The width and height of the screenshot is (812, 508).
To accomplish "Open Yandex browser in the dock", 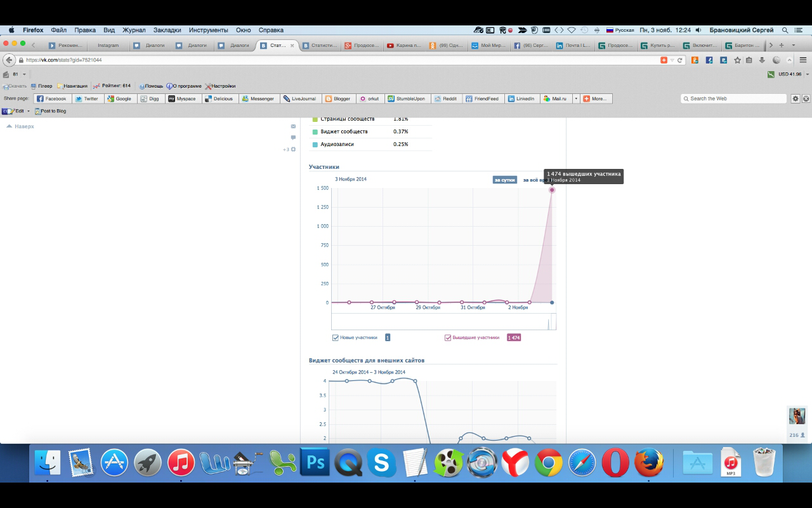I will click(515, 463).
